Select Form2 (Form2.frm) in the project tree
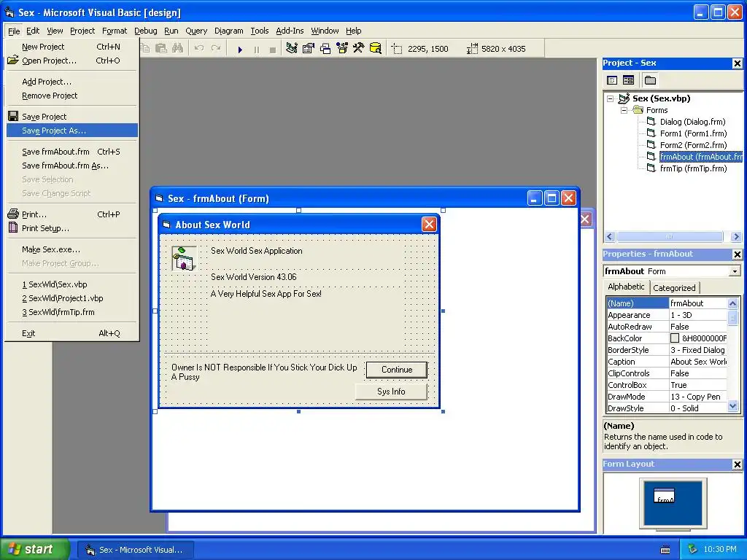Image resolution: width=747 pixels, height=560 pixels. click(693, 145)
